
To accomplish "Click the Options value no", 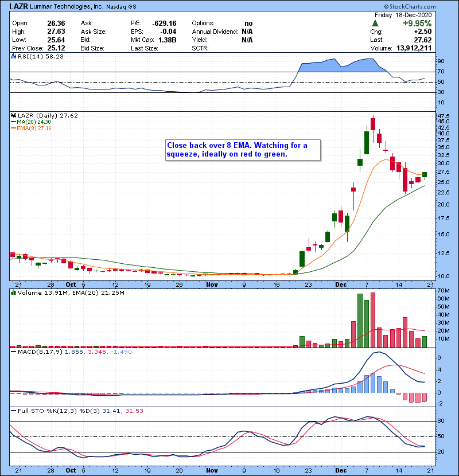I will [x=248, y=24].
